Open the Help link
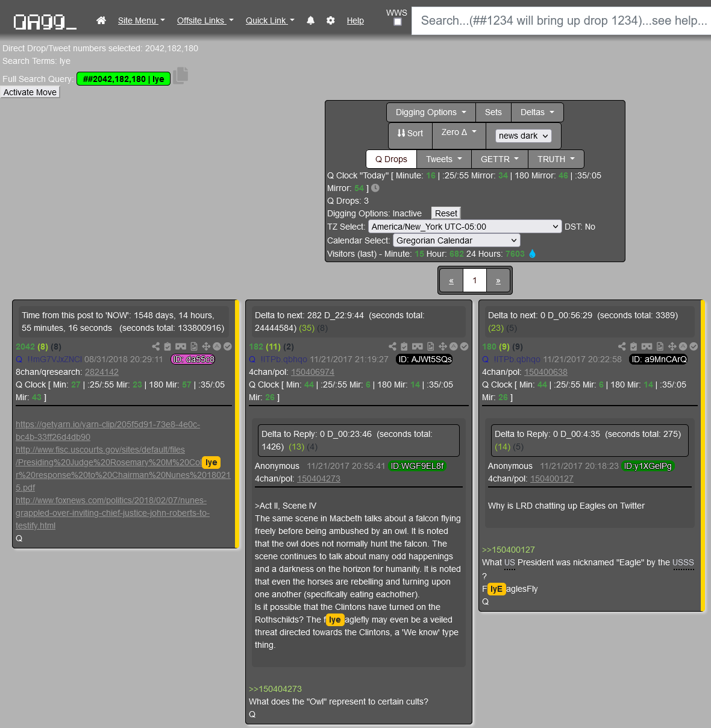The image size is (711, 728). pyautogui.click(x=355, y=20)
